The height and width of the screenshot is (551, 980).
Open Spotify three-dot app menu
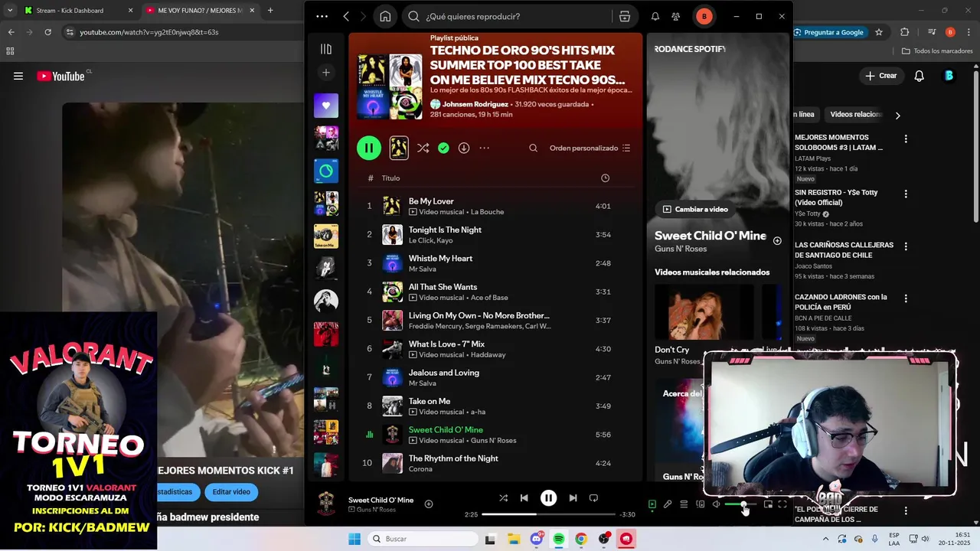(322, 16)
